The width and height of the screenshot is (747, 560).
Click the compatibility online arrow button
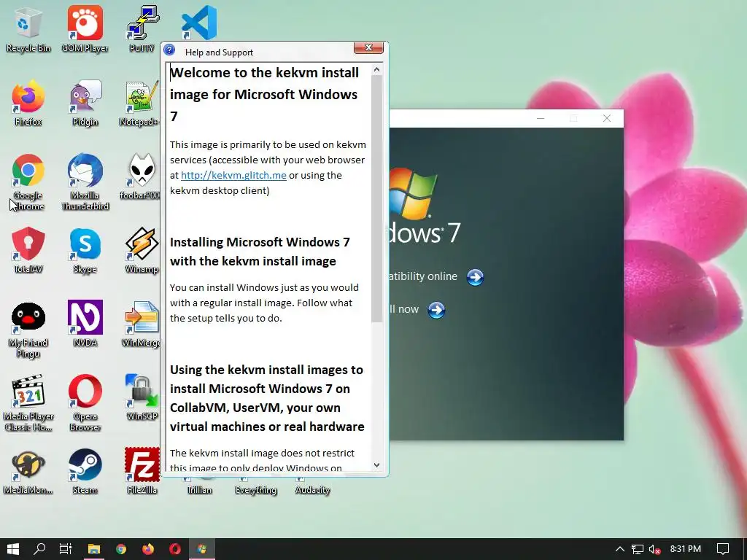[474, 277]
